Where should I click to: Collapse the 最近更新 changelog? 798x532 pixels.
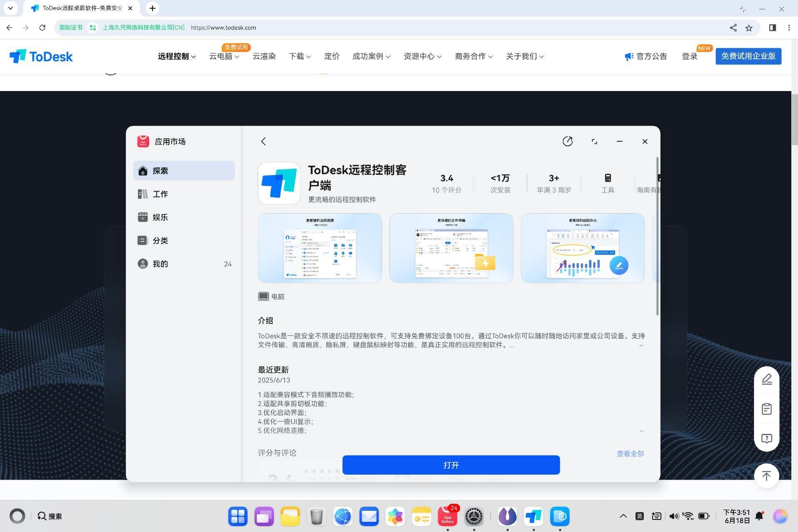tap(641, 431)
